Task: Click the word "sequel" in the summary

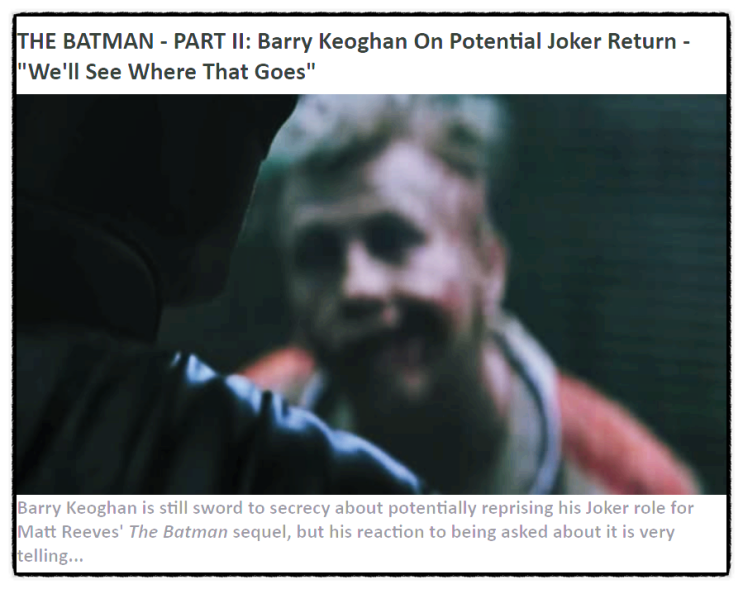Action: click(x=262, y=533)
